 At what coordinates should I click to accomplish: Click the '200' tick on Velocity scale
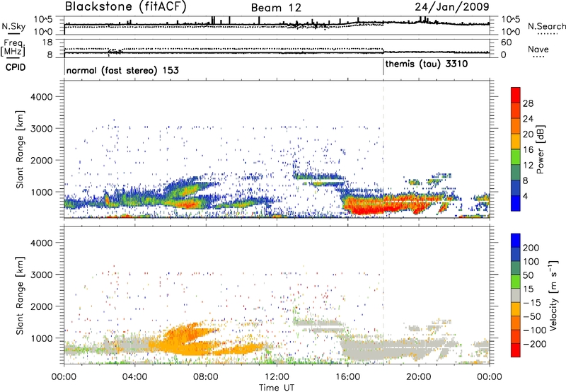(x=531, y=248)
